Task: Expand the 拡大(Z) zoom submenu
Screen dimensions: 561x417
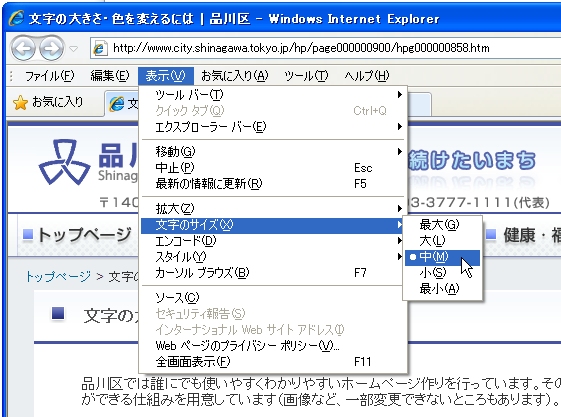Action: coord(273,208)
